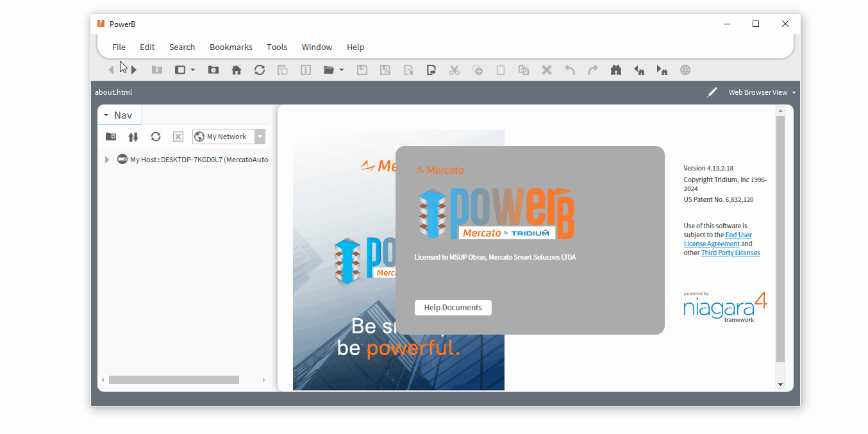This screenshot has width=868, height=434.
Task: Click the Redo arrow icon
Action: pos(593,70)
